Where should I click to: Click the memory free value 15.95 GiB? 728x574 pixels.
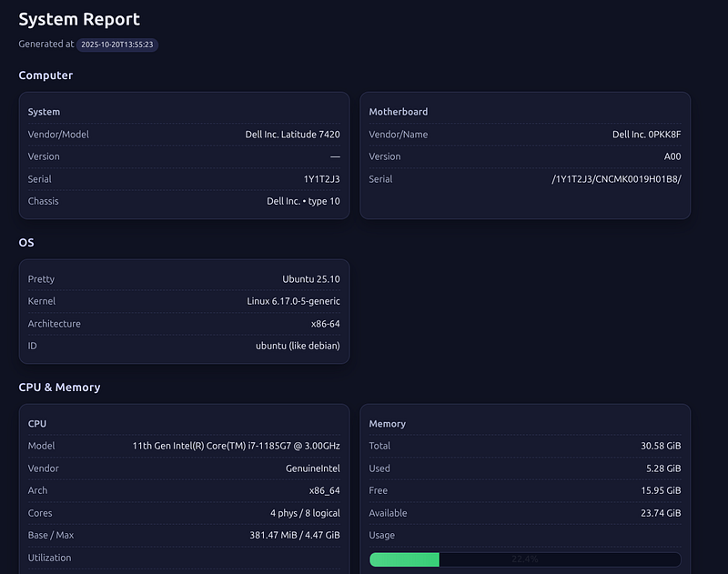[661, 490]
